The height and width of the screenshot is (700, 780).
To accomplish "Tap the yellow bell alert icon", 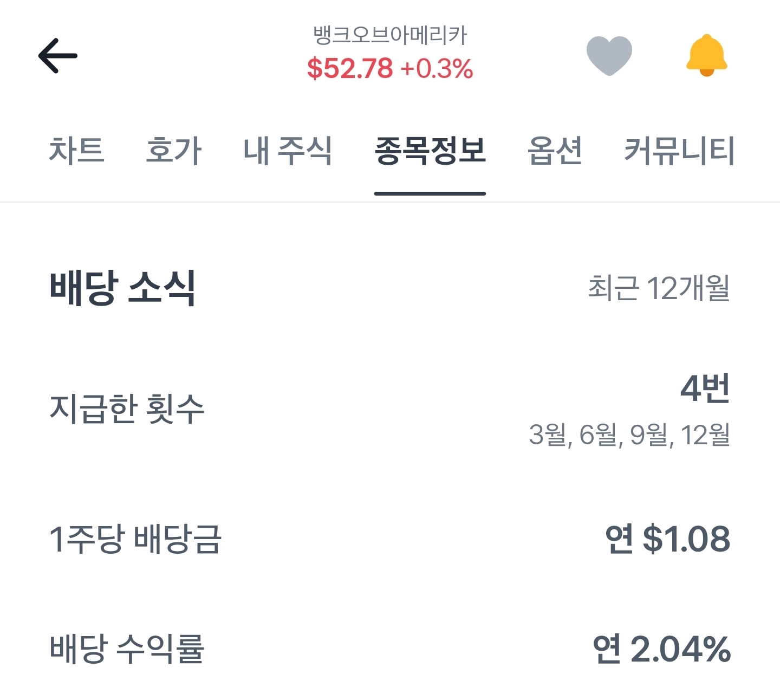I will pyautogui.click(x=706, y=55).
